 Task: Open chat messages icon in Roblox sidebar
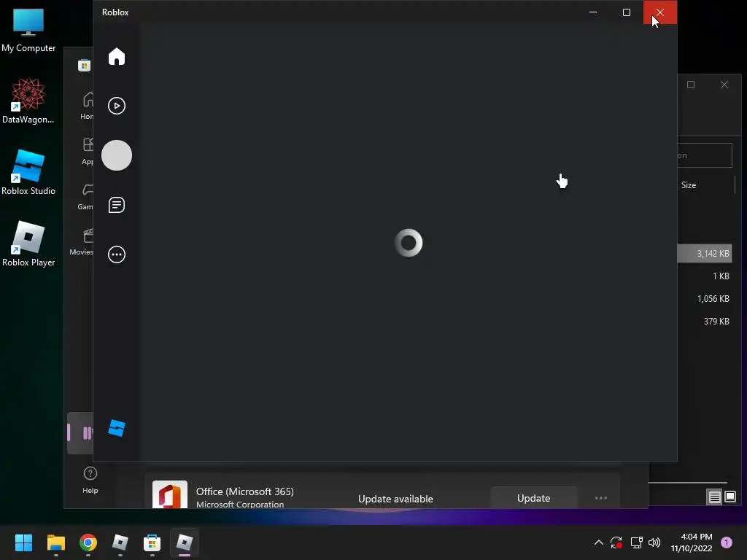116,205
